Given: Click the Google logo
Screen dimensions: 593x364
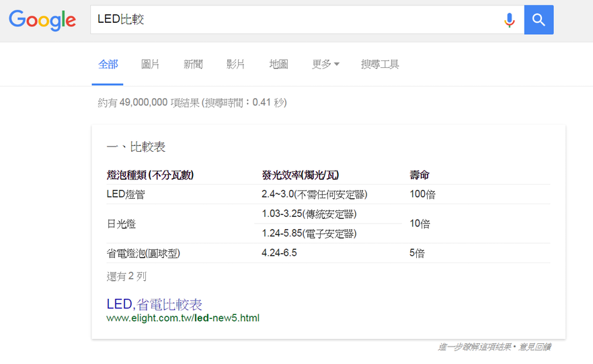Looking at the screenshot, I should pyautogui.click(x=42, y=20).
